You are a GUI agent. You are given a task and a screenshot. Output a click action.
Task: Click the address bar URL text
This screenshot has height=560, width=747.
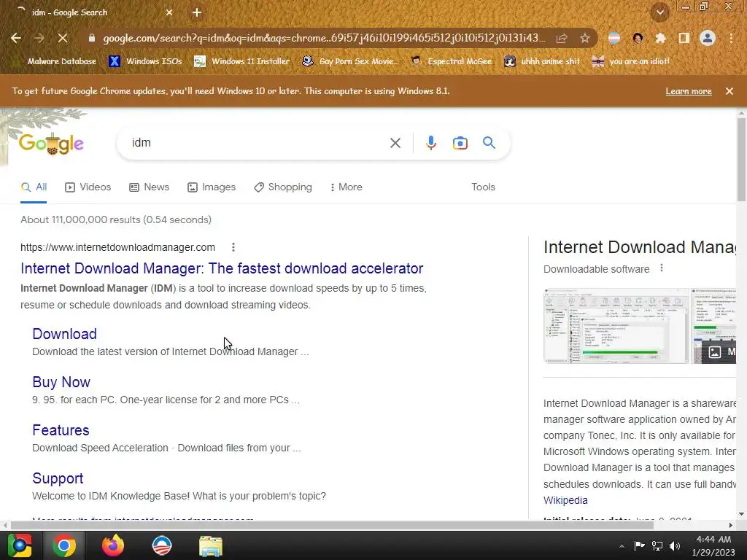pos(323,38)
